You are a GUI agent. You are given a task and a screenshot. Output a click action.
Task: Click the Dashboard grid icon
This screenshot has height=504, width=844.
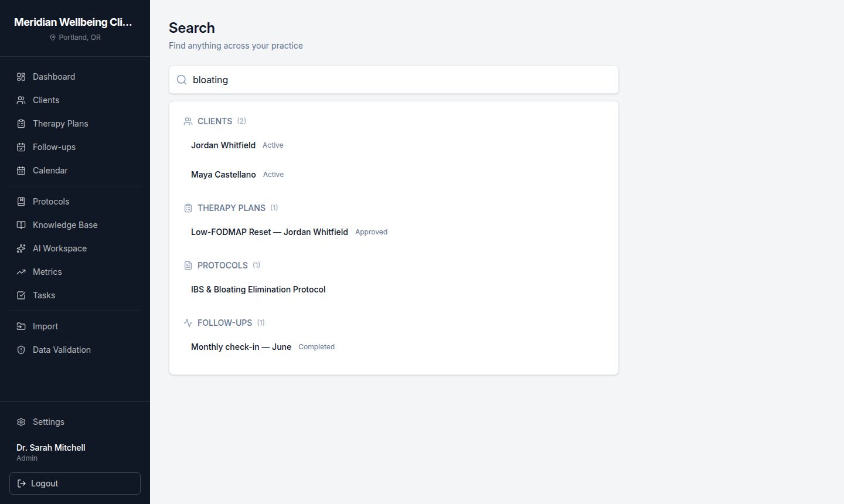(21, 77)
